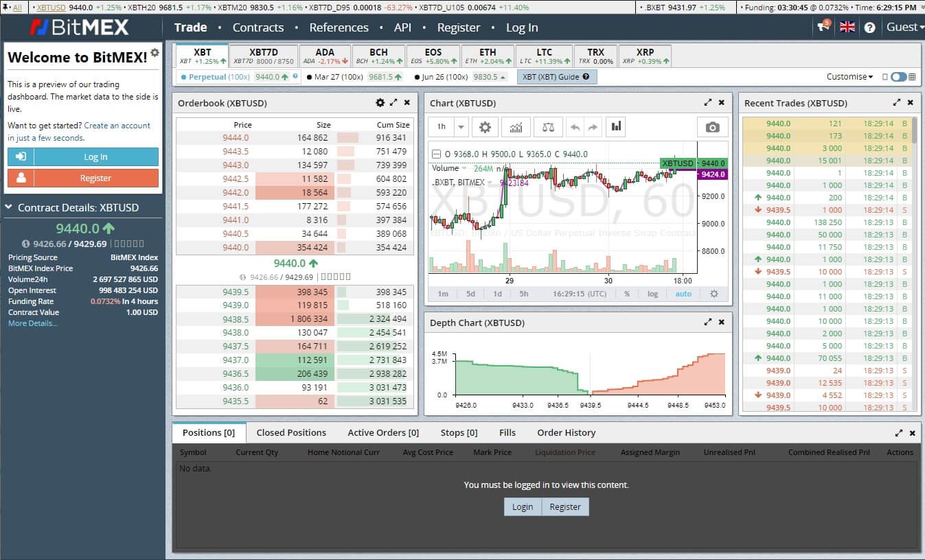
Task: Open the Orderbook settings gear
Action: point(380,102)
